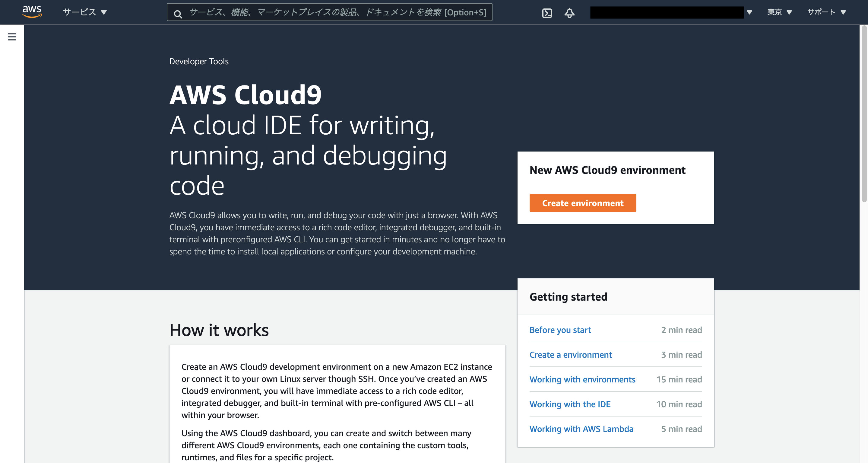Focus the AWS services search field
868x463 pixels.
[330, 12]
